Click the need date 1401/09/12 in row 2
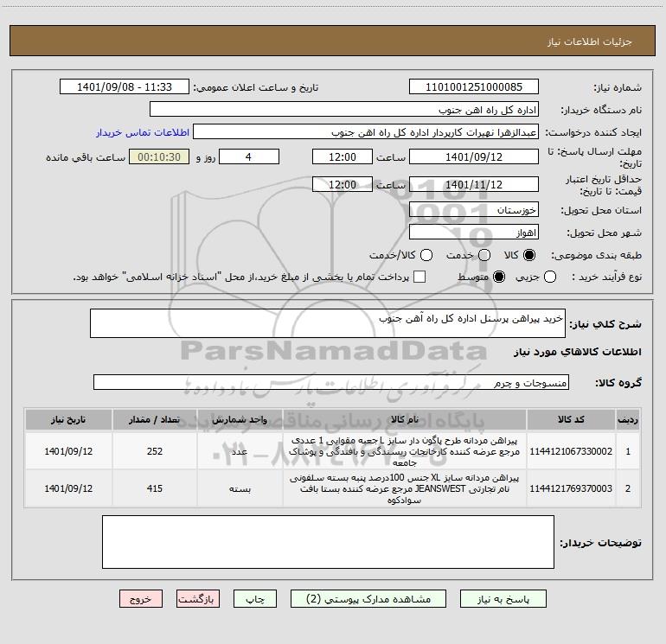The image size is (666, 644). [68, 488]
